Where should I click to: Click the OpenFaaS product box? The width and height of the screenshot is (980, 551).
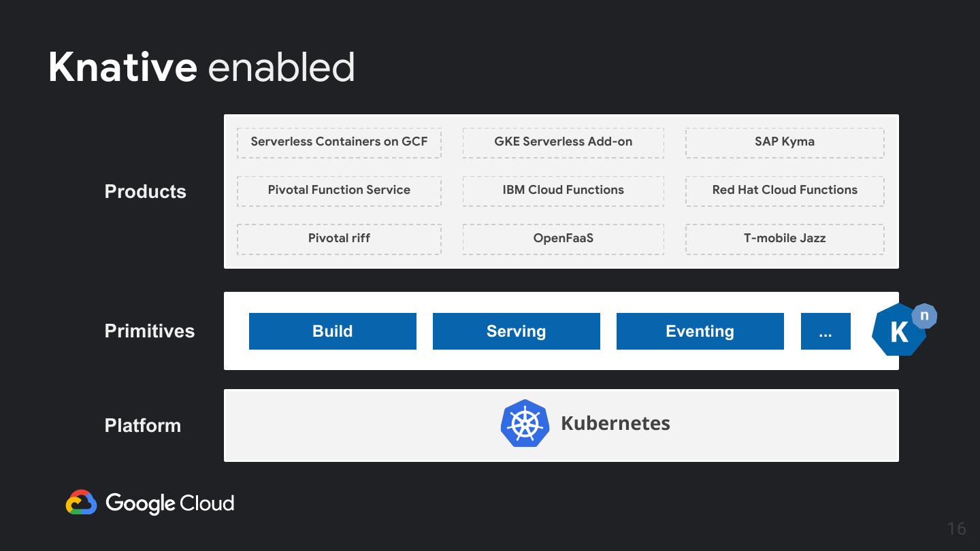point(563,239)
